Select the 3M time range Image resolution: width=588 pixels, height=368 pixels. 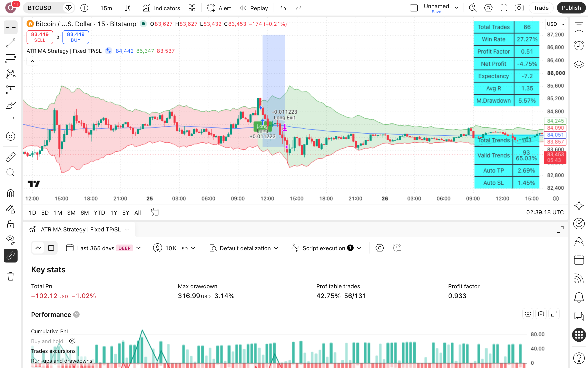(71, 213)
